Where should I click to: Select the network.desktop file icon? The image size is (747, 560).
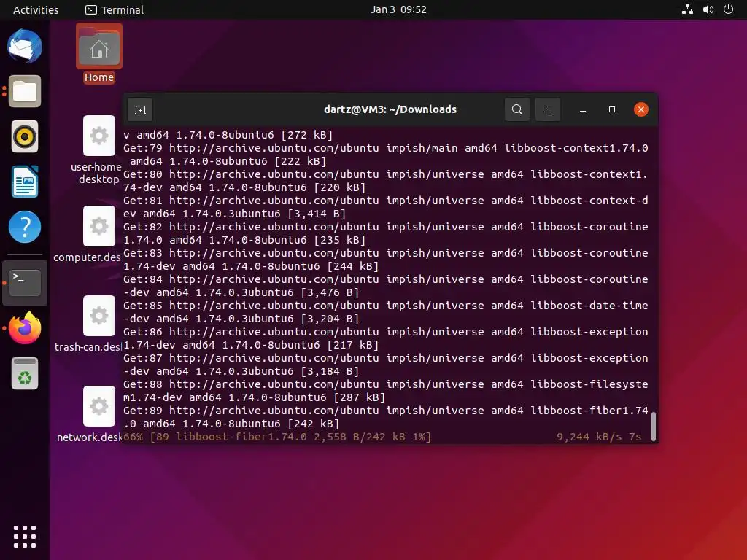pos(99,406)
